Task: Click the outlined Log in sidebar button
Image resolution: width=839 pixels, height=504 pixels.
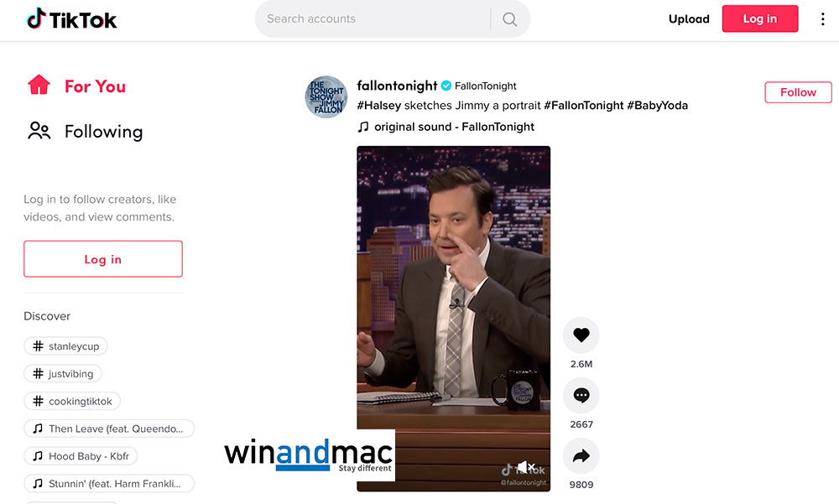Action: (x=102, y=259)
